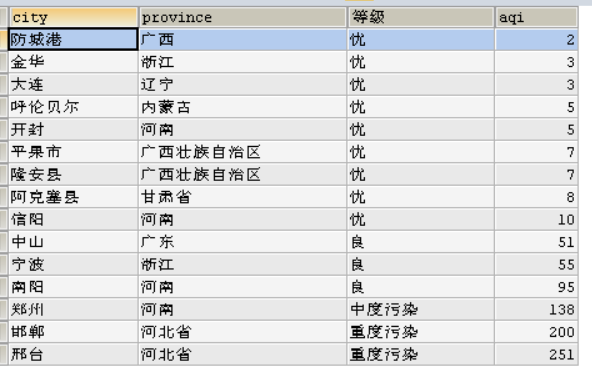The image size is (592, 371).
Task: Sort by the city column header
Action: pos(73,17)
